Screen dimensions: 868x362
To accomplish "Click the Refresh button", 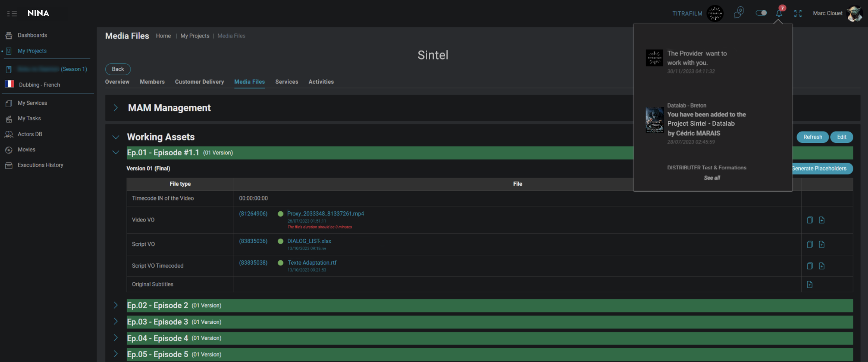I will click(812, 137).
